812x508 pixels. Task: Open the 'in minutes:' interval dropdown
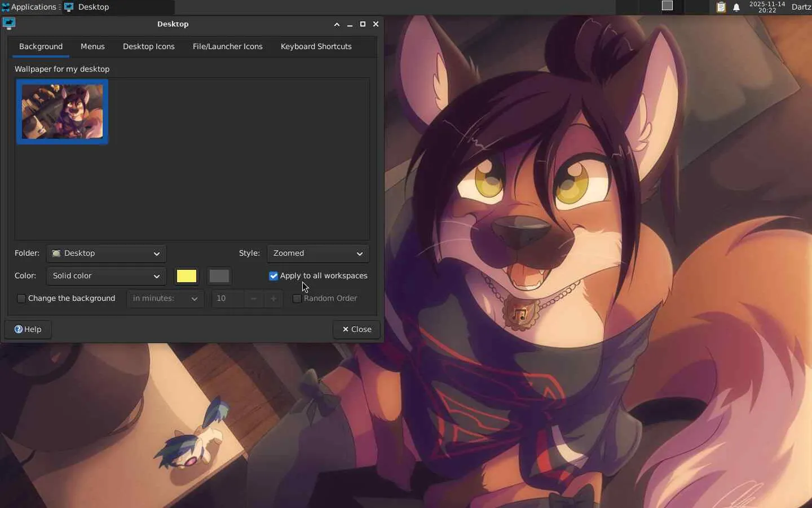165,299
